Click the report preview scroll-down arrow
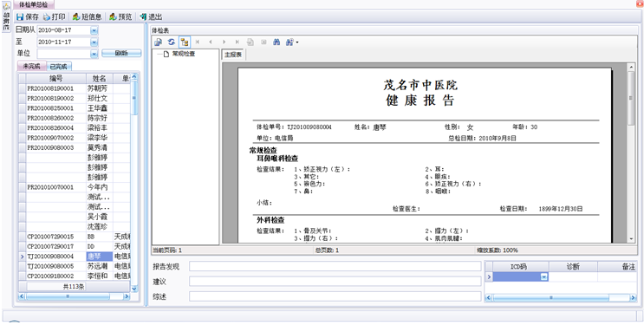644x325 pixels. pyautogui.click(x=632, y=238)
